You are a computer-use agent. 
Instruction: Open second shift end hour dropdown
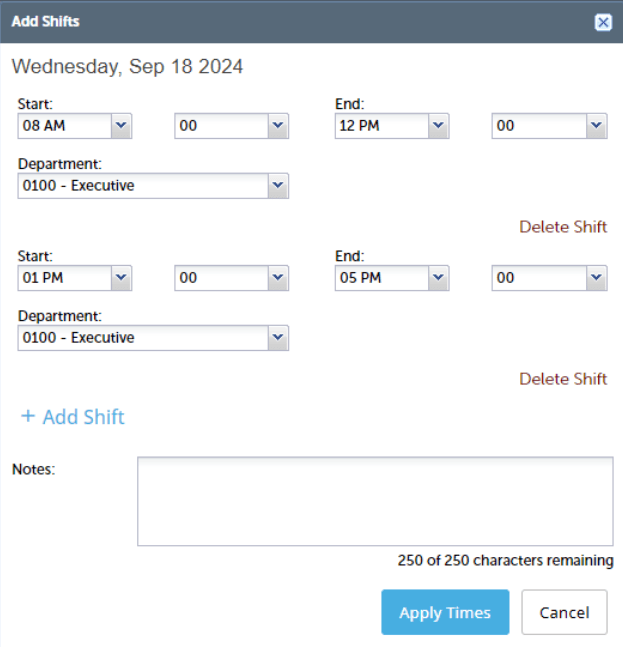point(437,278)
